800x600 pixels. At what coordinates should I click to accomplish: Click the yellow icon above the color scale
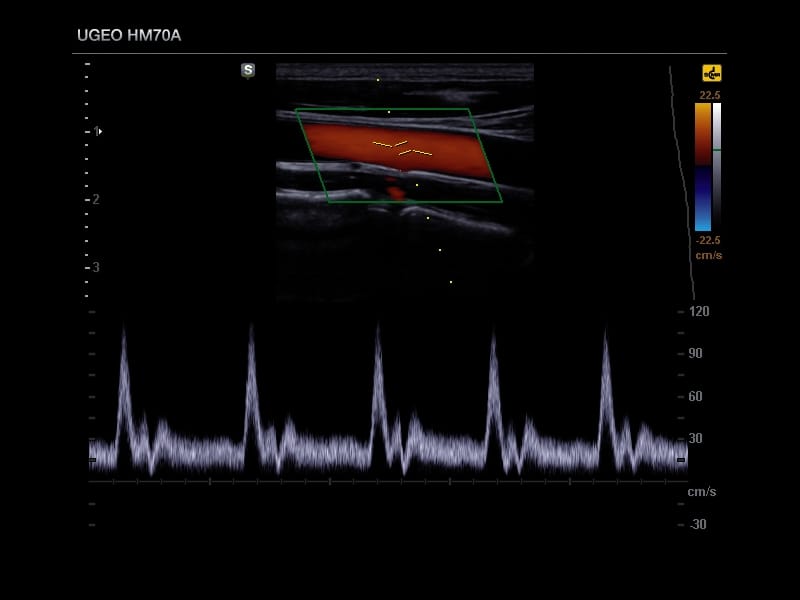711,73
